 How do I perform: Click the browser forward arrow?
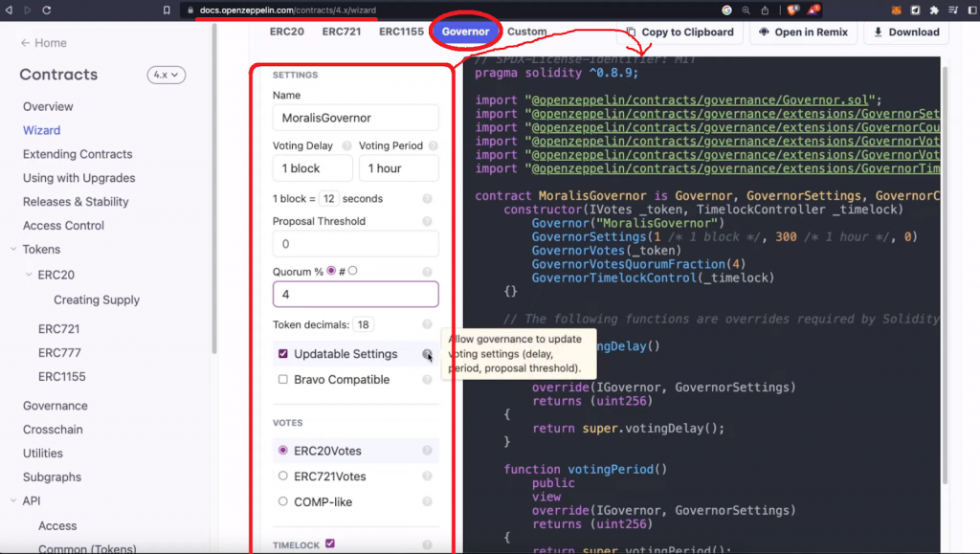(28, 10)
